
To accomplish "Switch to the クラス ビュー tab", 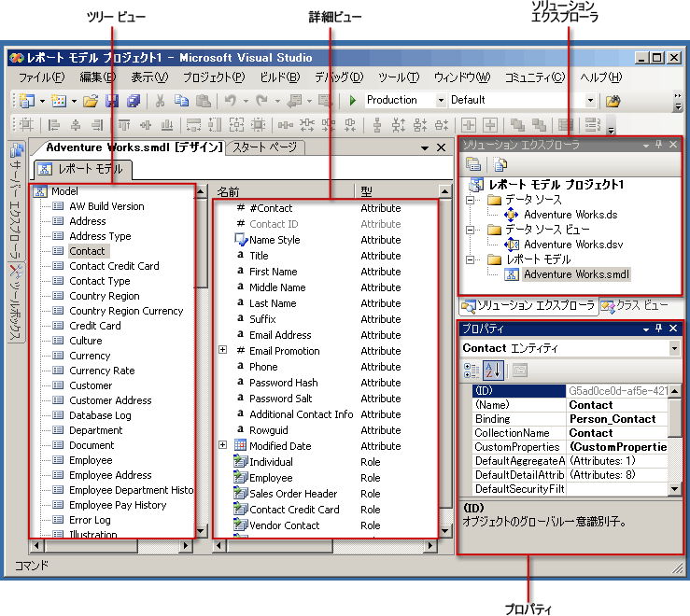I will 640,305.
